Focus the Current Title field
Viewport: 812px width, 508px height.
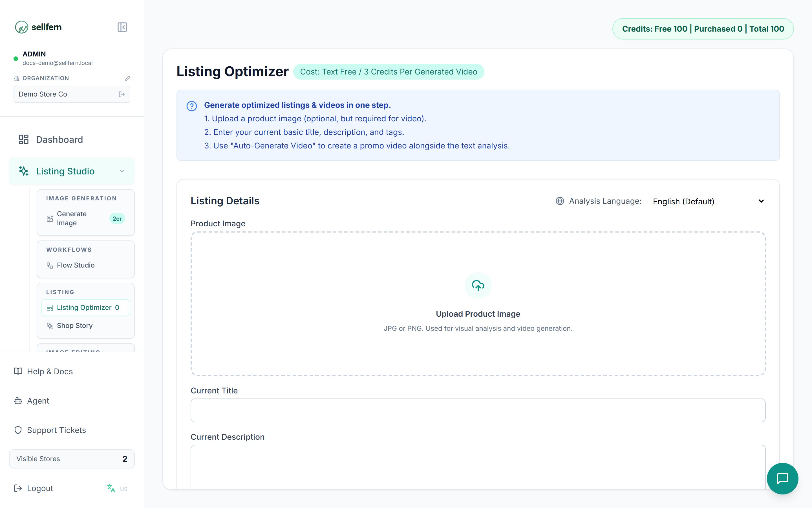point(478,410)
